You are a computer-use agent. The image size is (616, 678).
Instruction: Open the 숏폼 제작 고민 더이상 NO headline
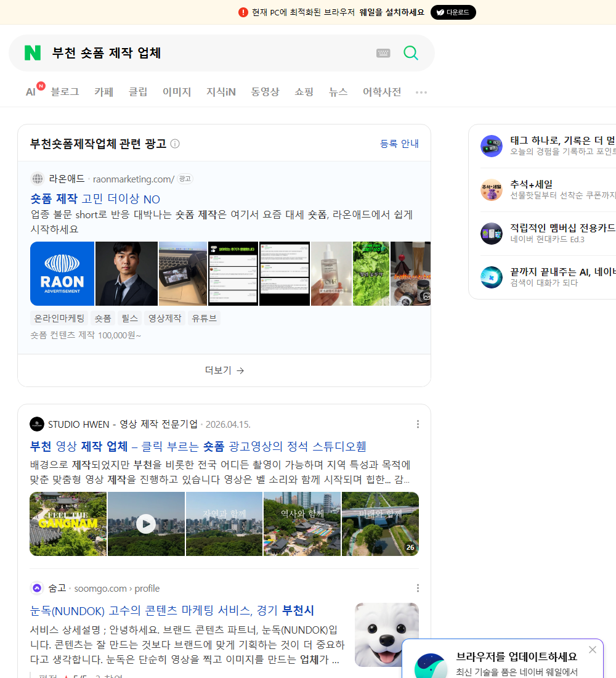tap(95, 199)
